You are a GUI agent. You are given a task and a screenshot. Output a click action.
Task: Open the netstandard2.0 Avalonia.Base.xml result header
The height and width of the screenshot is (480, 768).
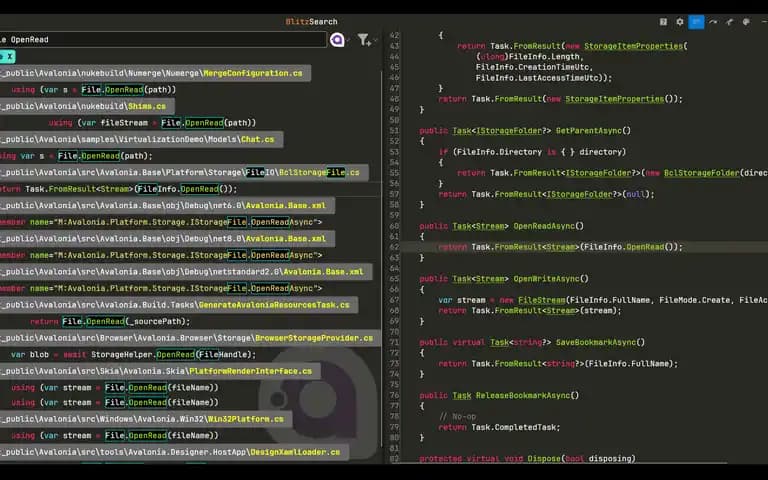click(x=186, y=271)
